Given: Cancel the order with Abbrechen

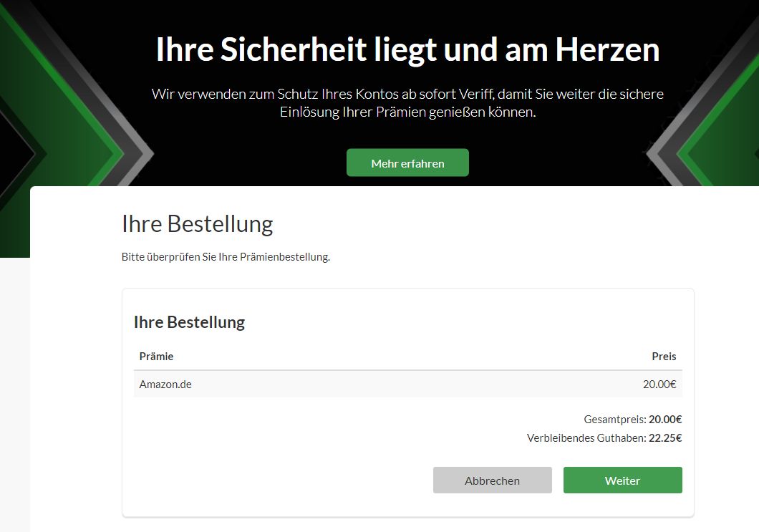Looking at the screenshot, I should click(x=492, y=480).
